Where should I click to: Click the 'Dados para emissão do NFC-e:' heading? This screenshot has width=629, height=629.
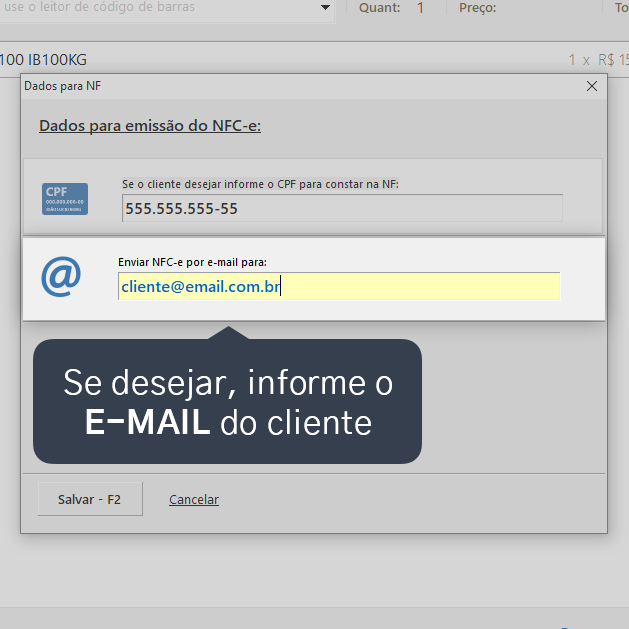(150, 126)
